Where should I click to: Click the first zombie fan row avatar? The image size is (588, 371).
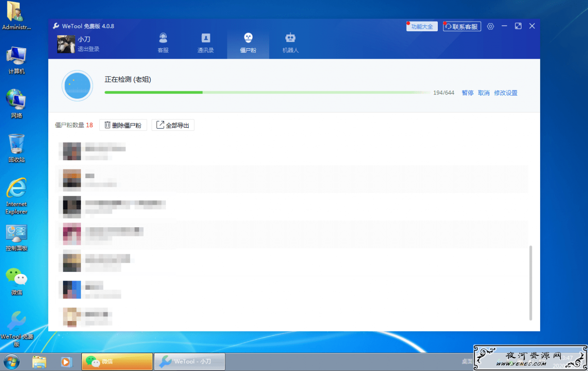click(72, 151)
